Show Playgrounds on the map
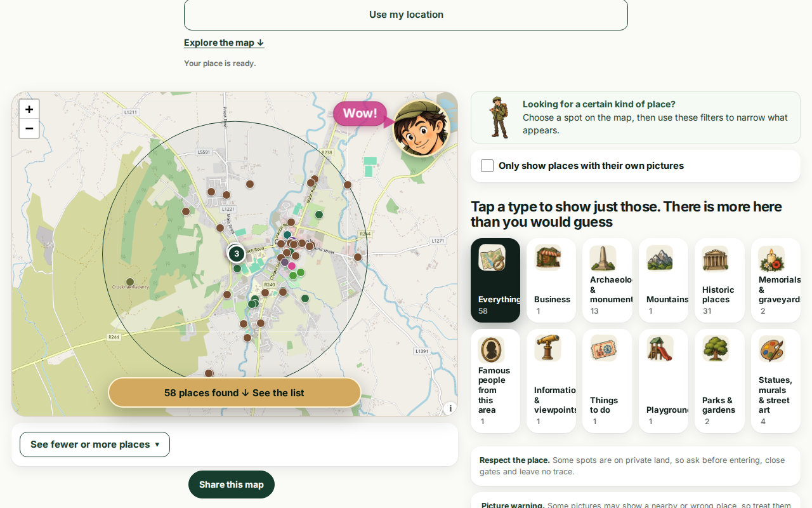 coord(664,381)
